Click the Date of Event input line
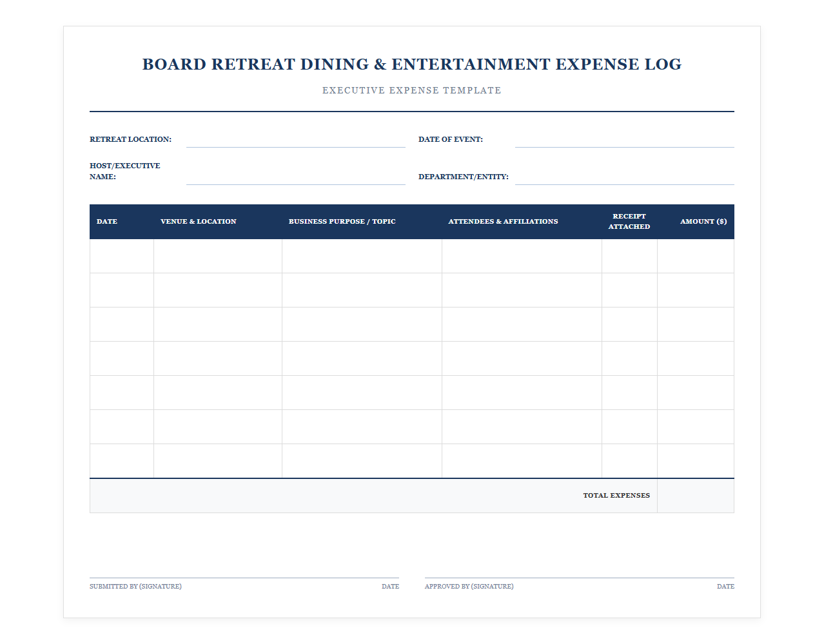This screenshot has width=824, height=644. 624,139
